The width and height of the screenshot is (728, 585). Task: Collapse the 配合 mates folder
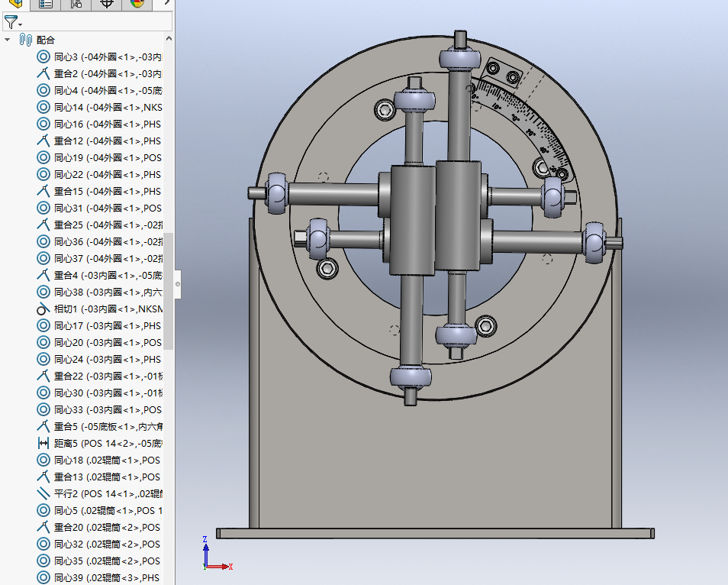coord(8,40)
